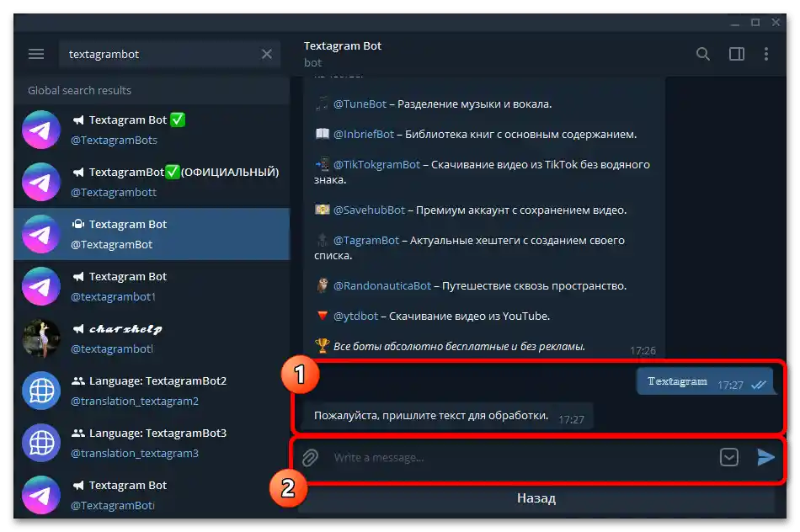Viewport: 800px width, 532px height.
Task: Click the @textagrambotl photo avatar
Action: click(41, 338)
